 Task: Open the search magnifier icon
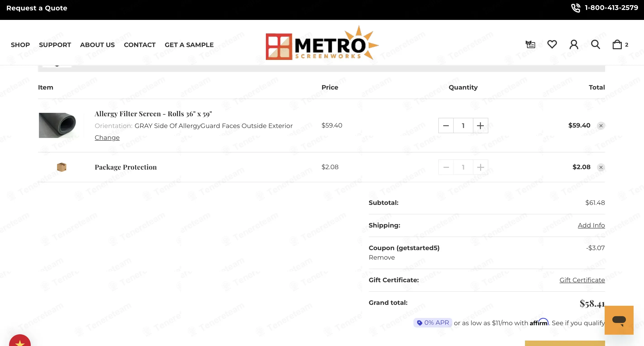(596, 45)
